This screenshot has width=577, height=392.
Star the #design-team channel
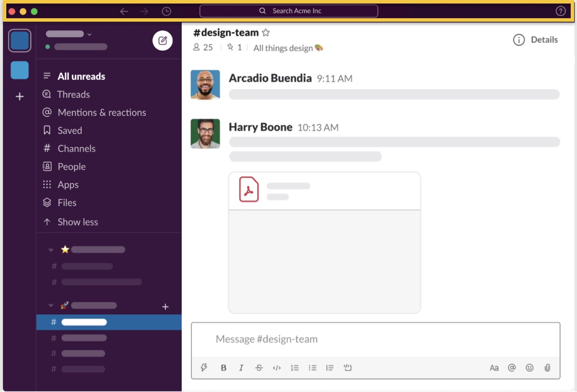(x=266, y=33)
